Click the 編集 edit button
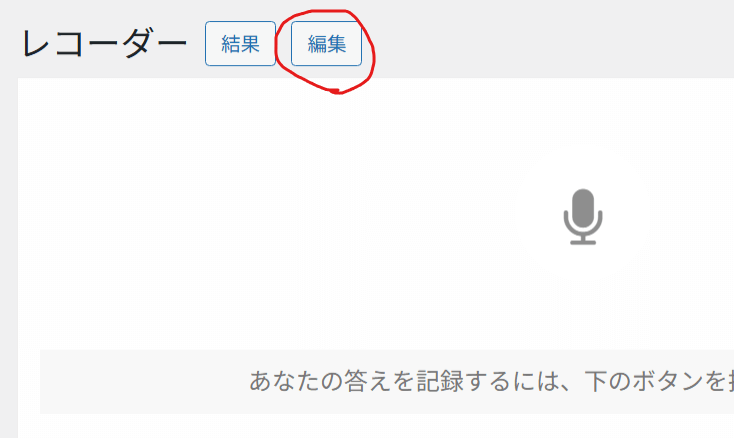The width and height of the screenshot is (734, 438). click(x=326, y=44)
